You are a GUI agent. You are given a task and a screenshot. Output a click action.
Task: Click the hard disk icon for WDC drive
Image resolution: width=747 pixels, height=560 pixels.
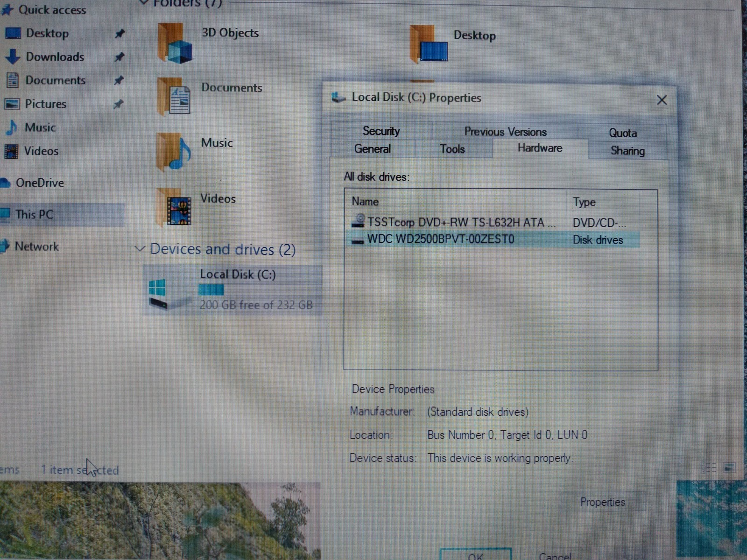point(358,240)
